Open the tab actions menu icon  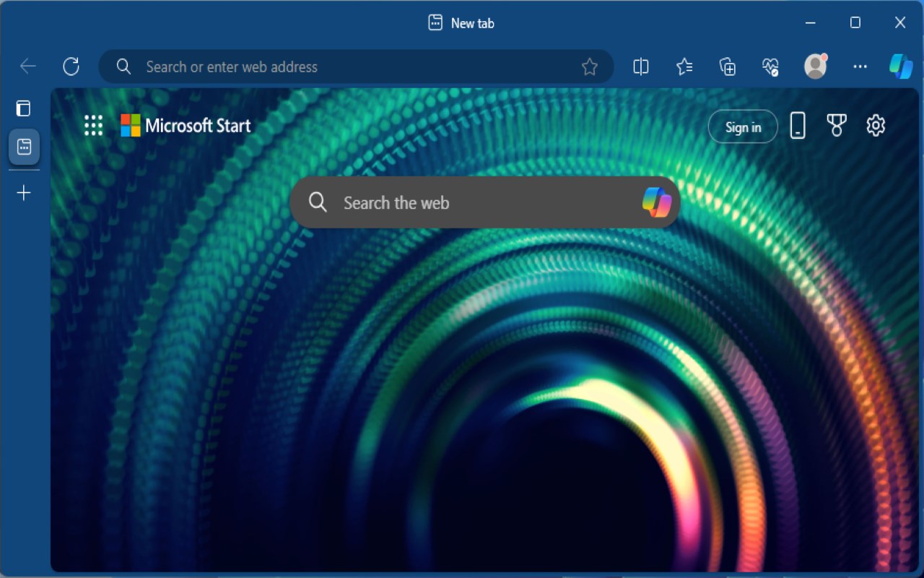[24, 108]
